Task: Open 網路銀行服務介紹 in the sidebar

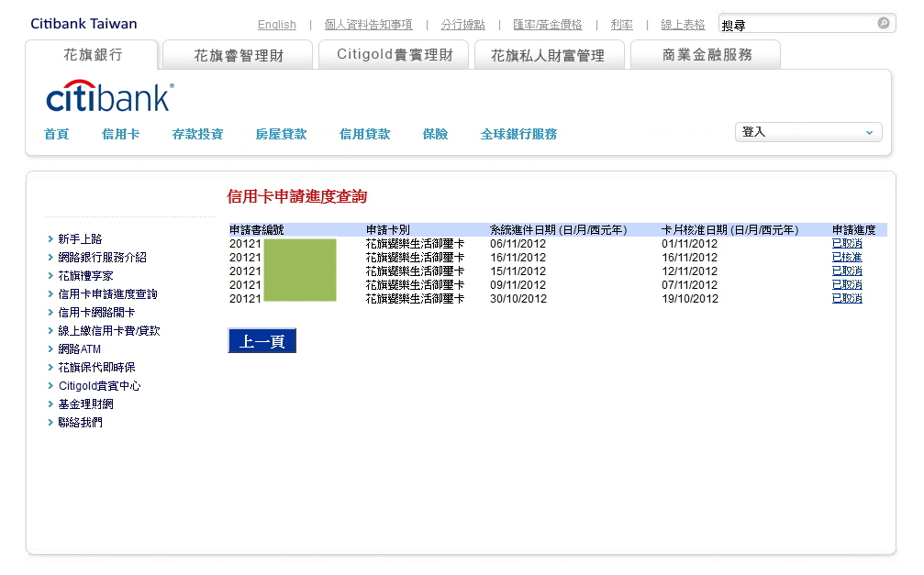Action: (103, 258)
